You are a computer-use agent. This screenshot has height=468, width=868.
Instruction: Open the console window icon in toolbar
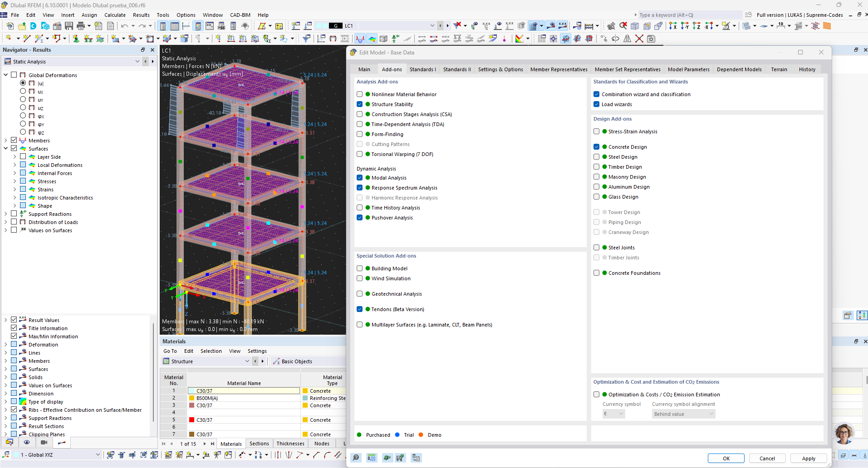tap(209, 26)
